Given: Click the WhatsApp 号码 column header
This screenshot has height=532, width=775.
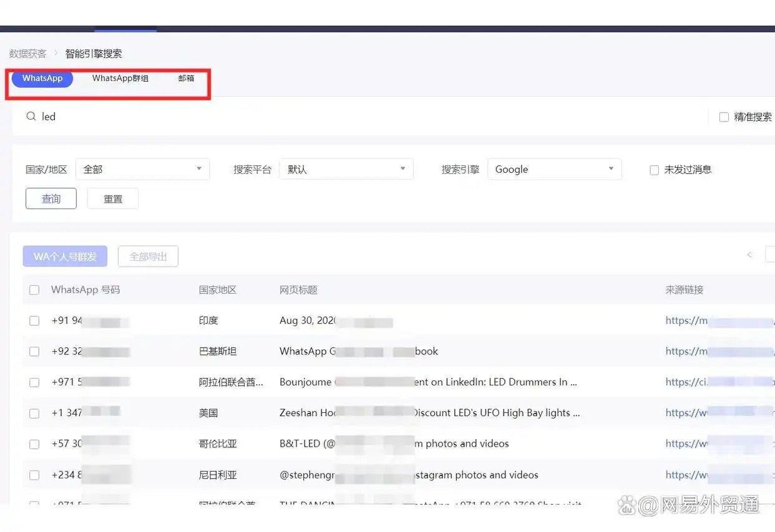Looking at the screenshot, I should 85,289.
